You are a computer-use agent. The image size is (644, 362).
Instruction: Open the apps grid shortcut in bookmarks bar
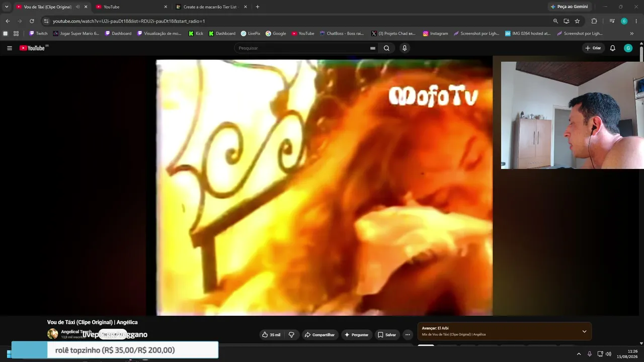16,34
